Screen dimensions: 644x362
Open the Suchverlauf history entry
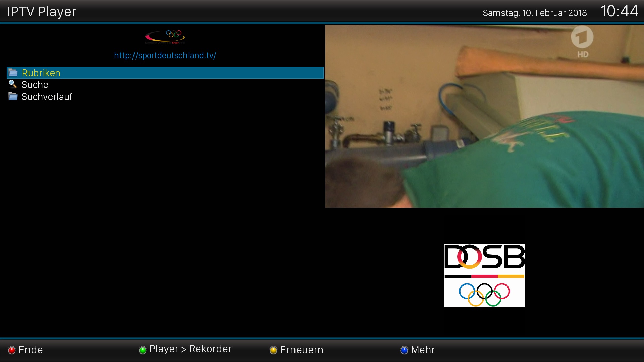click(x=47, y=97)
